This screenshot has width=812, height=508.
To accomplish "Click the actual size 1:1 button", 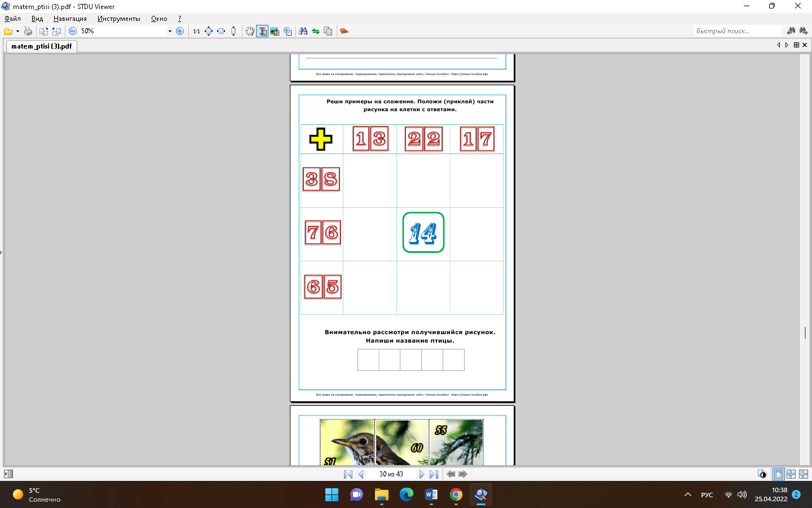I will coord(196,31).
